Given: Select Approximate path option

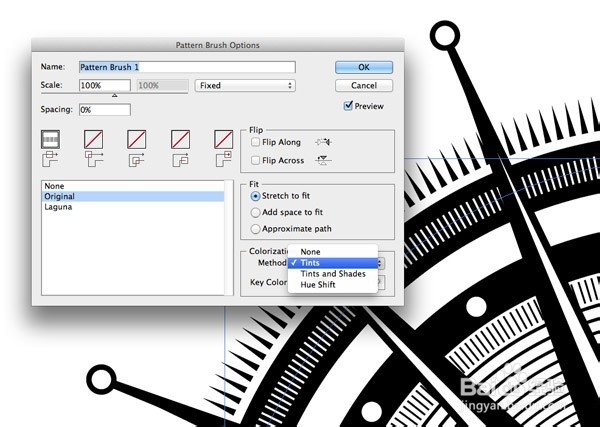Looking at the screenshot, I should [x=255, y=229].
